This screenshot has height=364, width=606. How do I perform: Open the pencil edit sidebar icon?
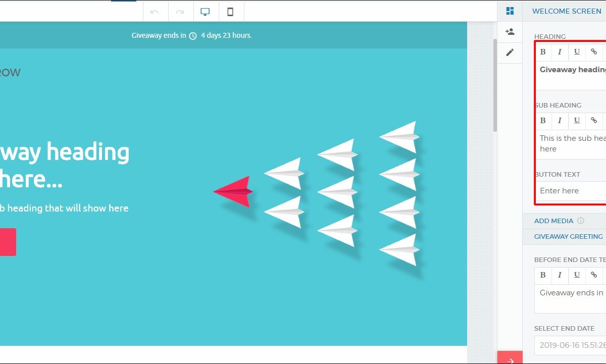[x=510, y=53]
